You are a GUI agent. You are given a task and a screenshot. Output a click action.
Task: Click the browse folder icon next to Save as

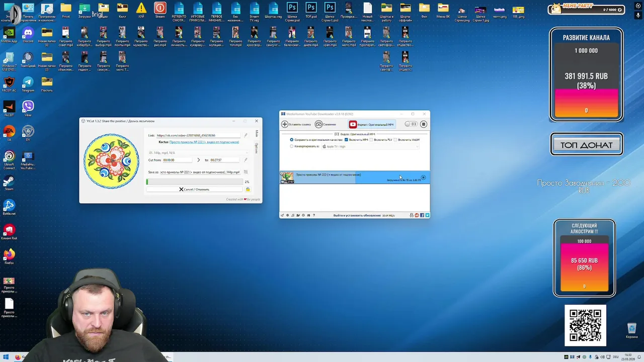click(246, 172)
